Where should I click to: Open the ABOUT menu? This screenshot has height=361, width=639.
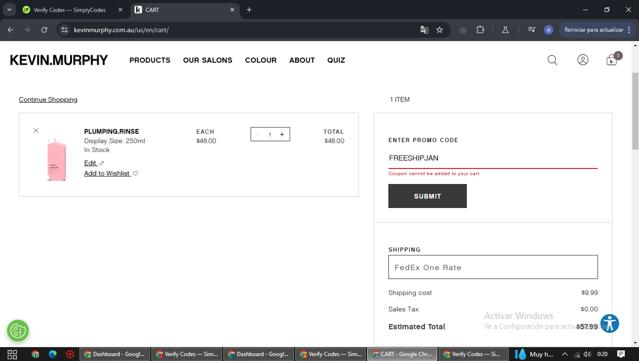[302, 60]
